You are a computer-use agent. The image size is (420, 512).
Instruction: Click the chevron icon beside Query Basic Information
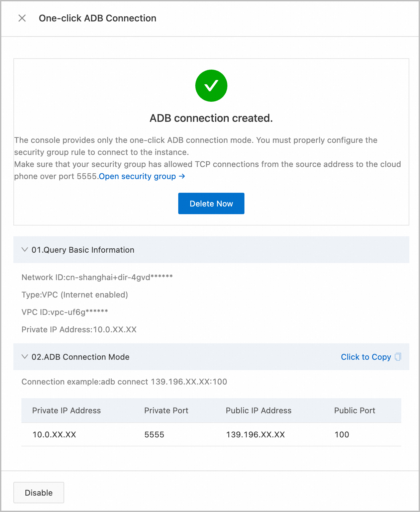24,250
